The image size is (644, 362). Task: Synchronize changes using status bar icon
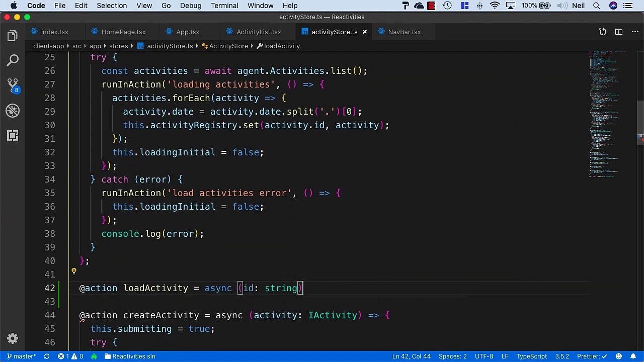[46, 356]
